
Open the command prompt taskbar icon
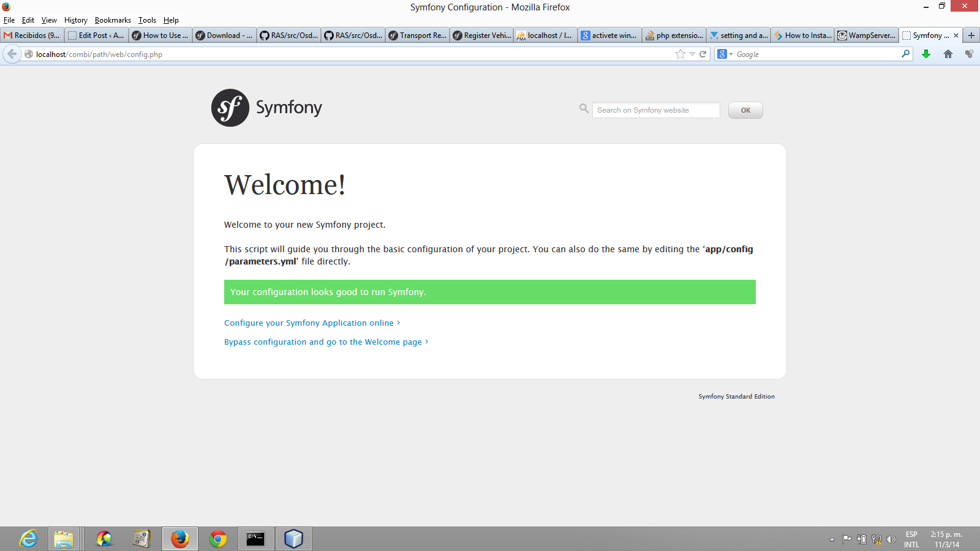[255, 539]
